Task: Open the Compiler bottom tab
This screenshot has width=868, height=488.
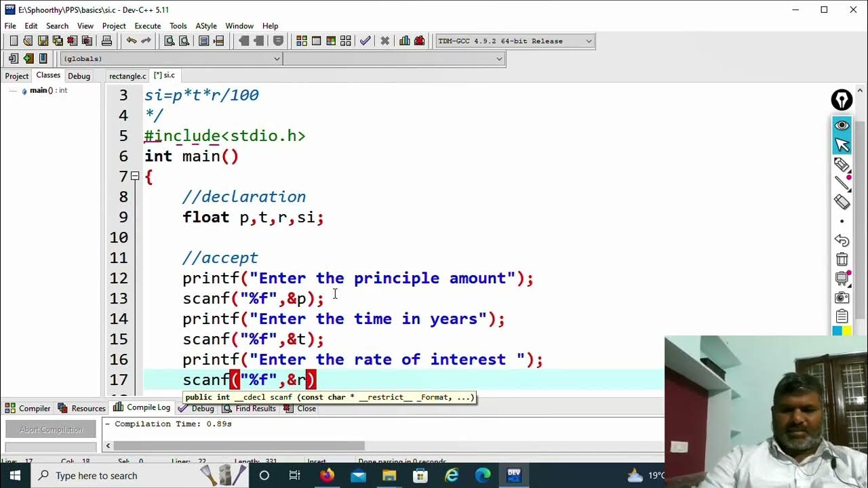Action: 28,408
